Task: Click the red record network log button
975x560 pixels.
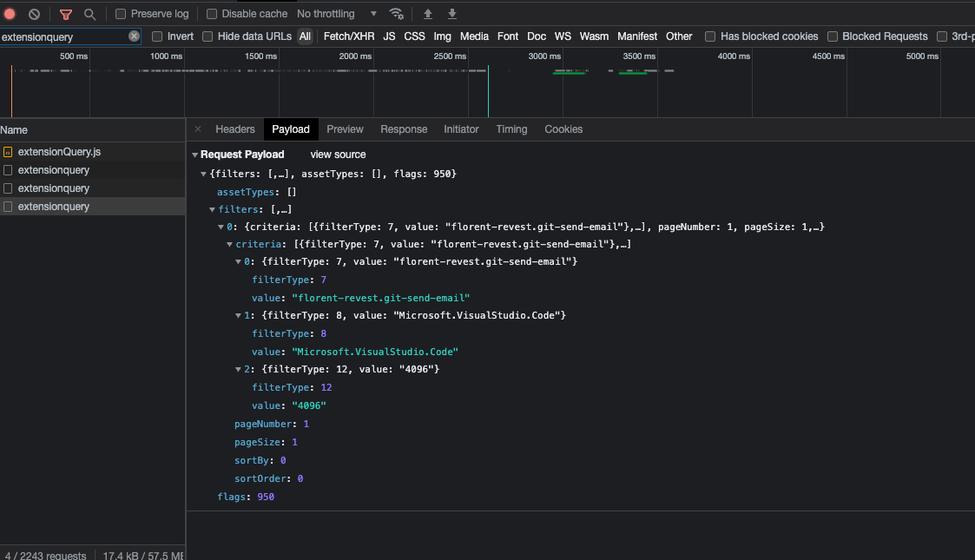Action: (10, 14)
